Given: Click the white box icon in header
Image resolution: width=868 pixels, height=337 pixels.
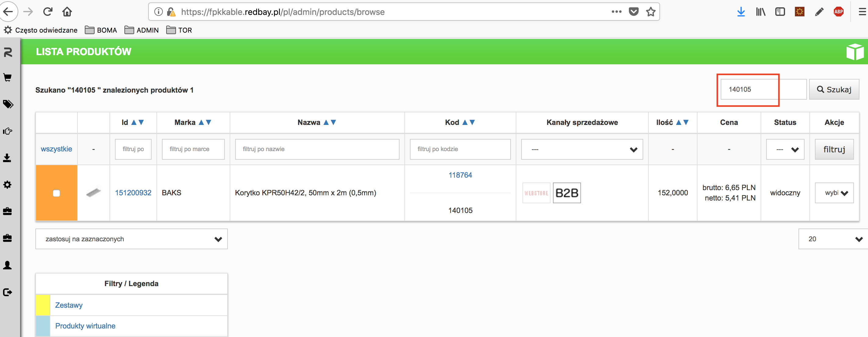Looking at the screenshot, I should coord(855,52).
